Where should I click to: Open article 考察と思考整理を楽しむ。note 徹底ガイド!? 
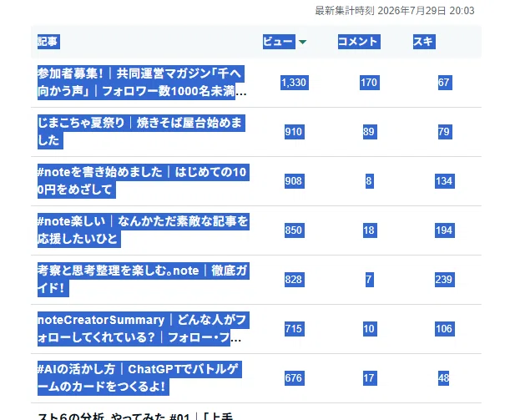(x=144, y=280)
